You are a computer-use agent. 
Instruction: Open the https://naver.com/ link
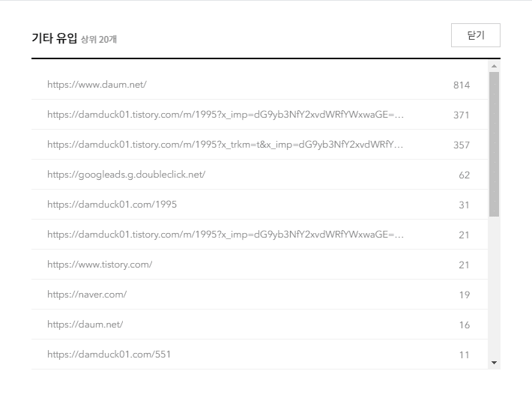click(87, 295)
